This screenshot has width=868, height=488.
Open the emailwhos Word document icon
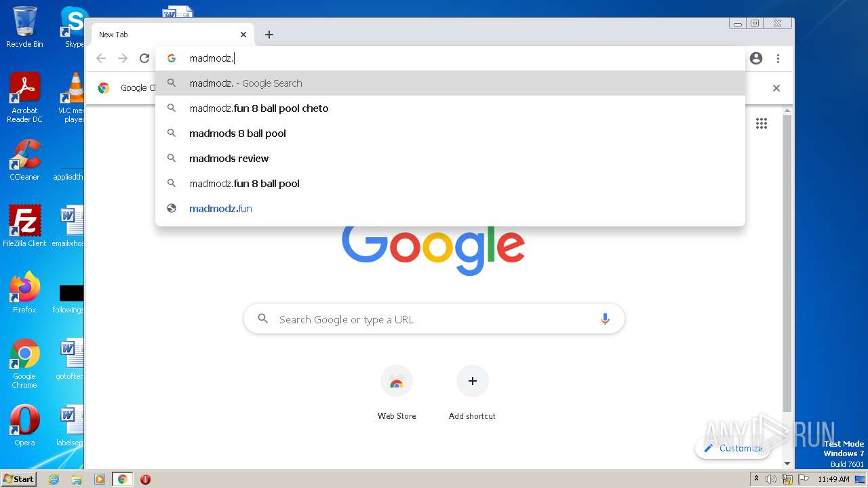(70, 226)
